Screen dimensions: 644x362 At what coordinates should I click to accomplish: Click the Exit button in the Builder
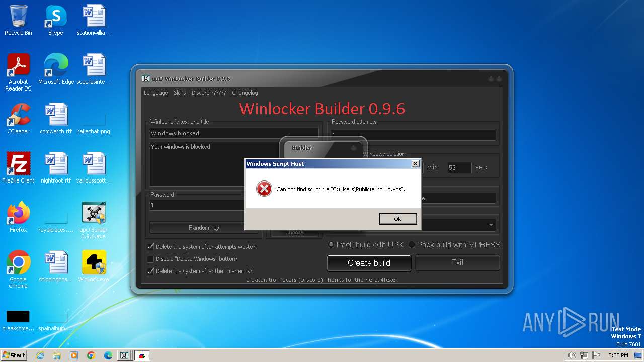pyautogui.click(x=457, y=262)
